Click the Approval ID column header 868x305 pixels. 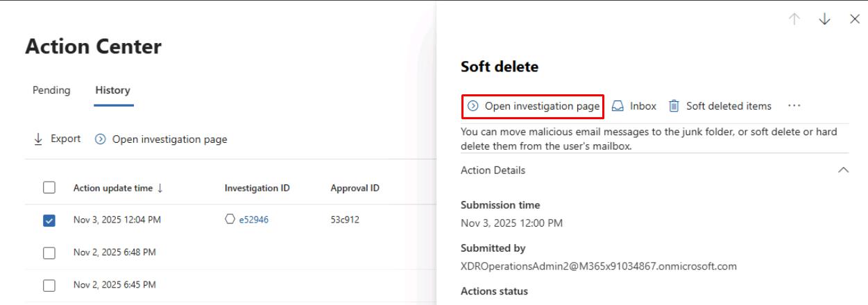(x=355, y=188)
